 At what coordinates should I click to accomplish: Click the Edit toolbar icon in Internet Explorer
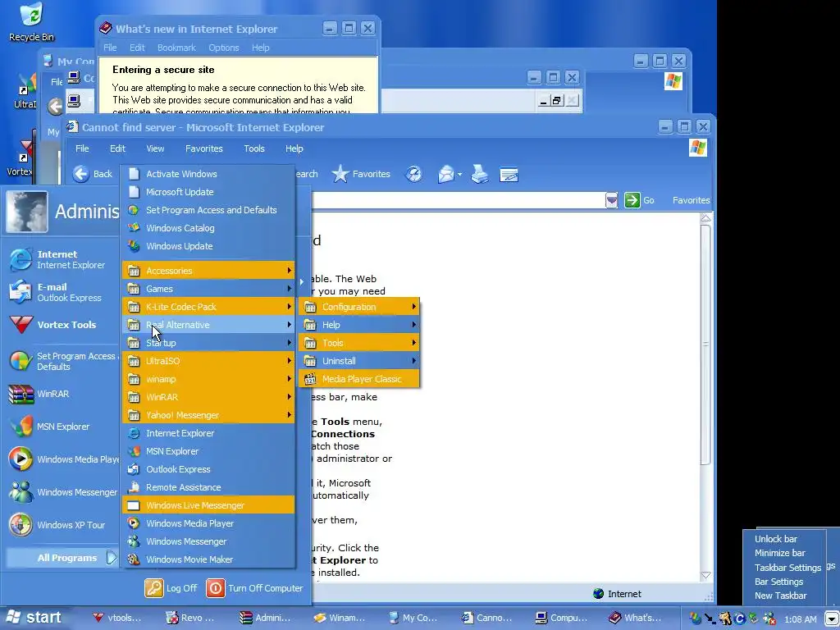pos(509,174)
